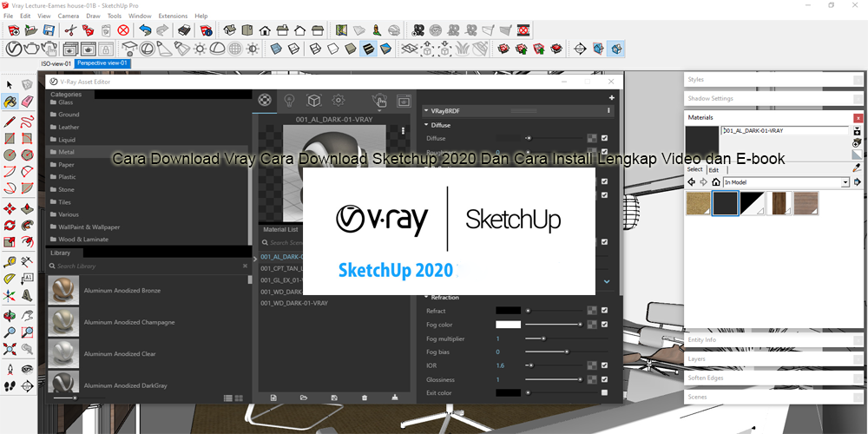This screenshot has width=868, height=434.
Task: Delete material trash icon in Asset Editor
Action: click(x=365, y=398)
